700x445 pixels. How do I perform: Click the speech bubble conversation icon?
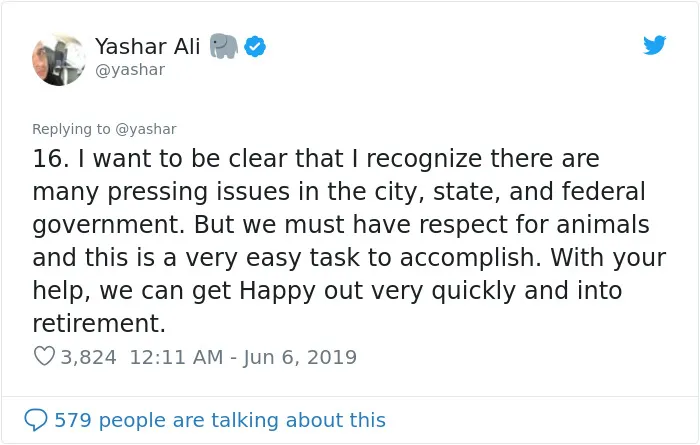(x=36, y=420)
